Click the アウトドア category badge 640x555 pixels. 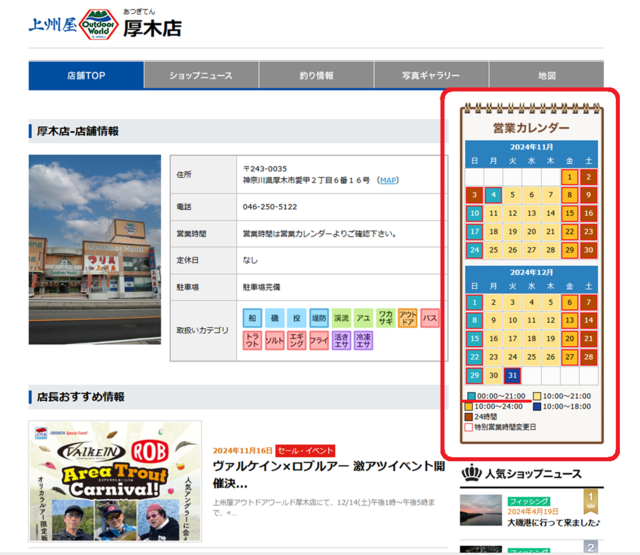[407, 318]
